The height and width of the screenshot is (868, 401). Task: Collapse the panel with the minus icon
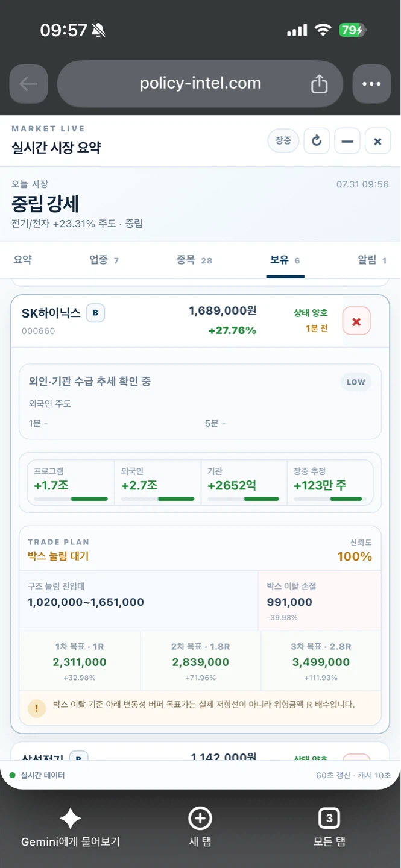347,141
